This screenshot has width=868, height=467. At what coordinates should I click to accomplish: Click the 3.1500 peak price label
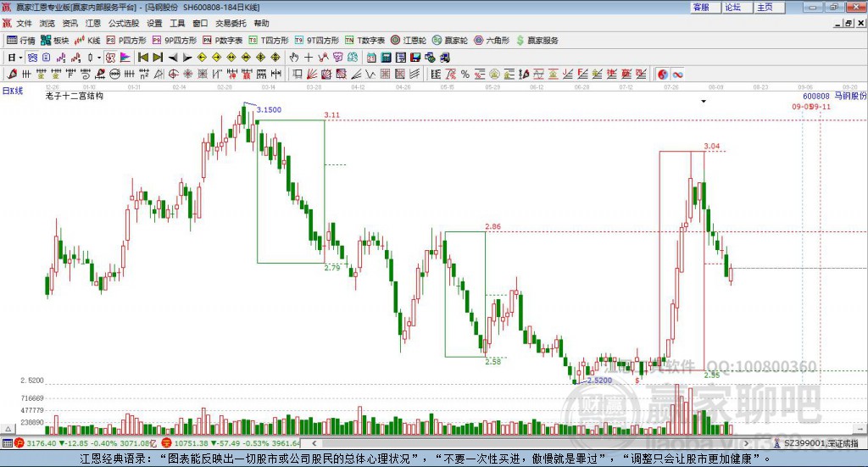(x=269, y=109)
